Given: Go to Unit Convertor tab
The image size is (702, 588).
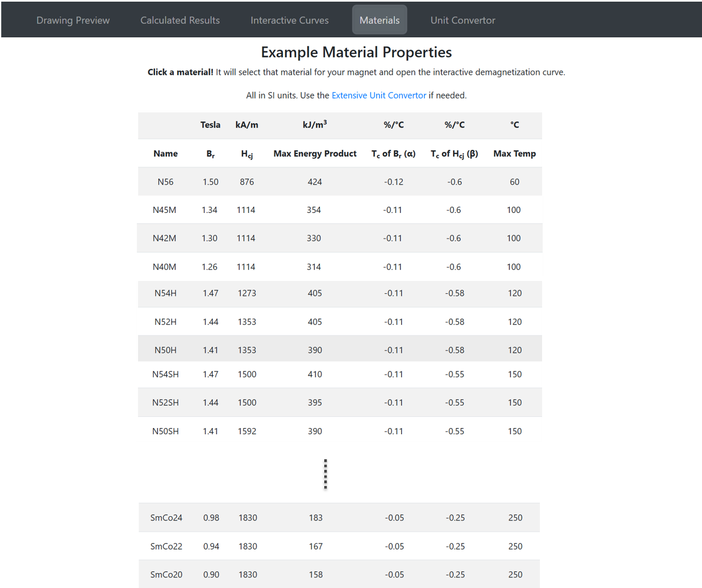Looking at the screenshot, I should coord(462,20).
